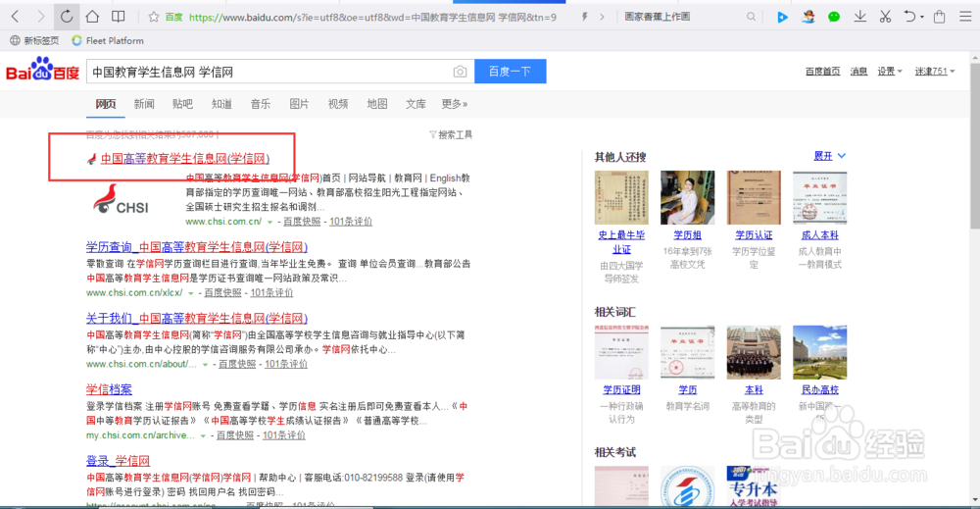This screenshot has height=509, width=980.
Task: Click the 本科 group photo thumbnail
Action: tap(754, 352)
